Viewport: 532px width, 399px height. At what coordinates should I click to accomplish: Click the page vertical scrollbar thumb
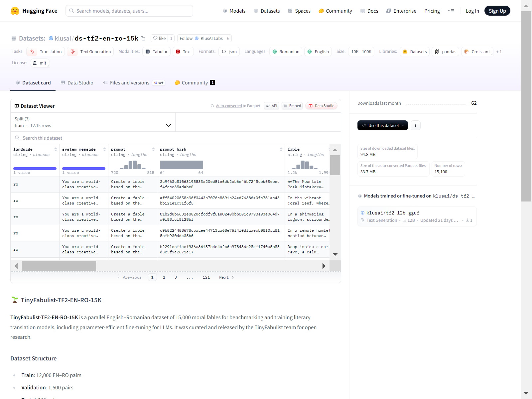coord(526,106)
